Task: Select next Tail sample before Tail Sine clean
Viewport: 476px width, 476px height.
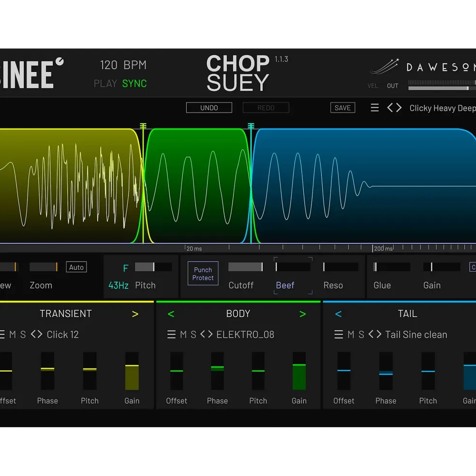Action: click(x=378, y=334)
